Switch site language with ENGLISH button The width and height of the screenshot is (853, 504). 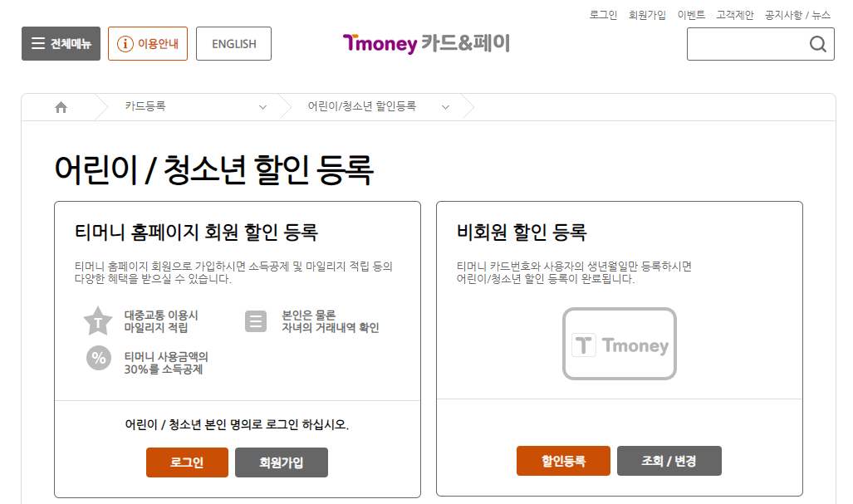pyautogui.click(x=234, y=43)
